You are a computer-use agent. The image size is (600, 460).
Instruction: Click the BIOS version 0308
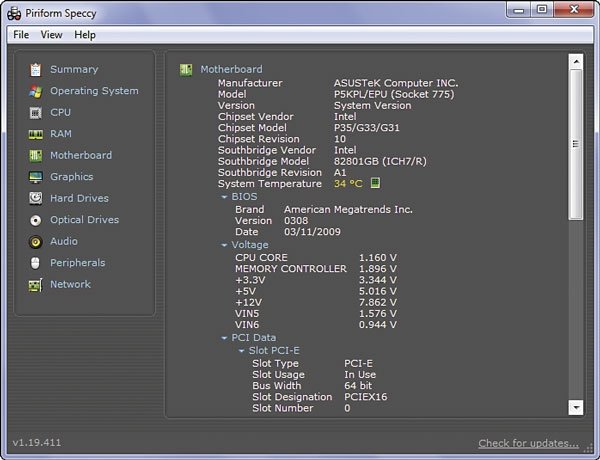click(x=296, y=221)
